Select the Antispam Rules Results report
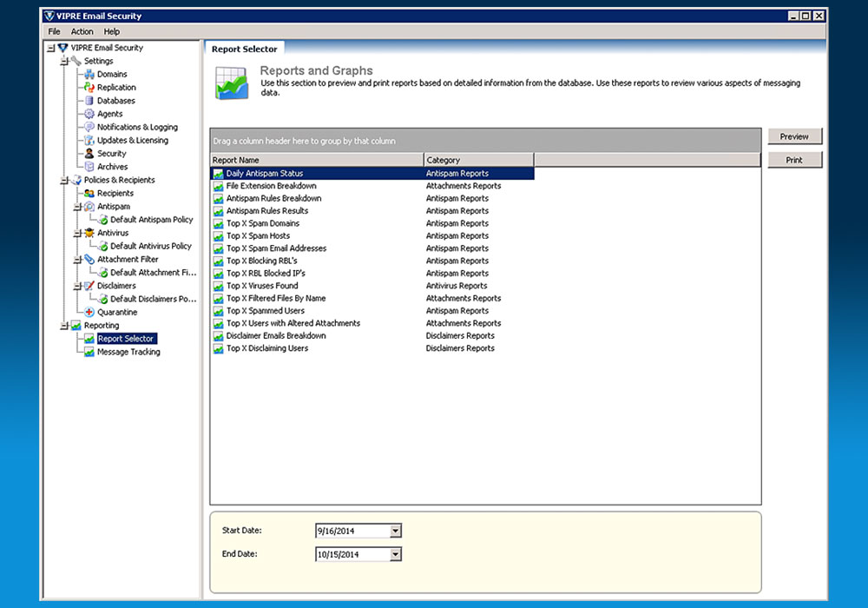868x608 pixels. [372, 211]
